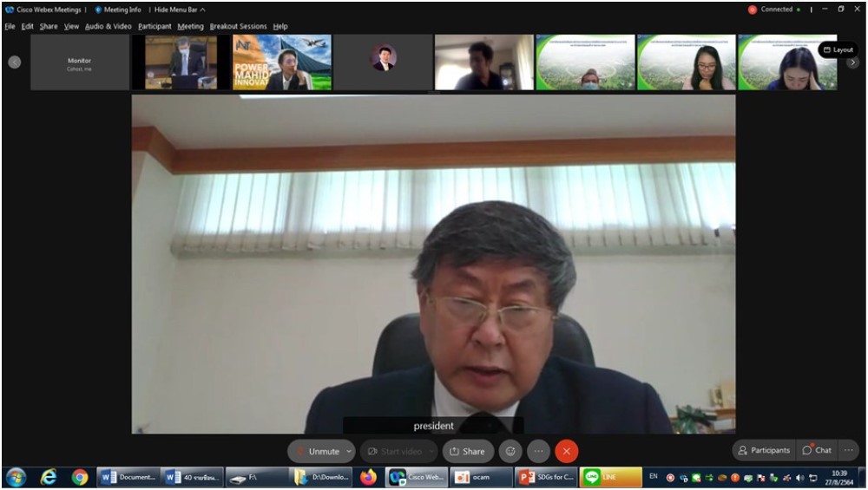
Task: Open the Chat panel
Action: (817, 450)
